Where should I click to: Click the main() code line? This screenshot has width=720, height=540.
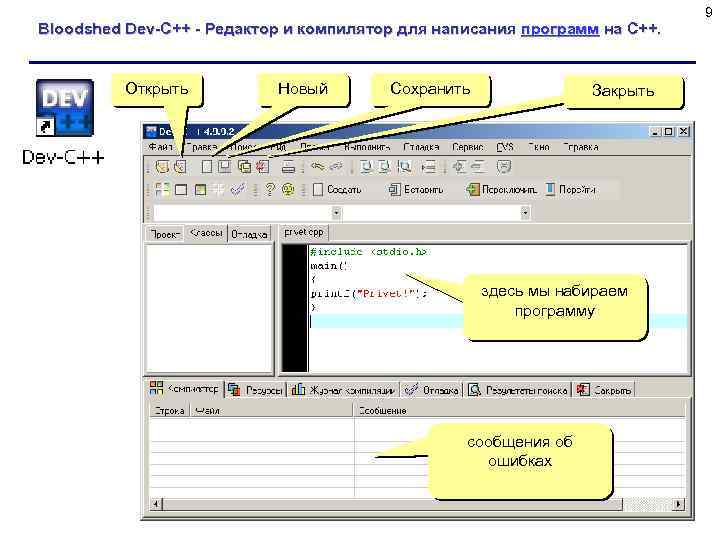click(328, 265)
